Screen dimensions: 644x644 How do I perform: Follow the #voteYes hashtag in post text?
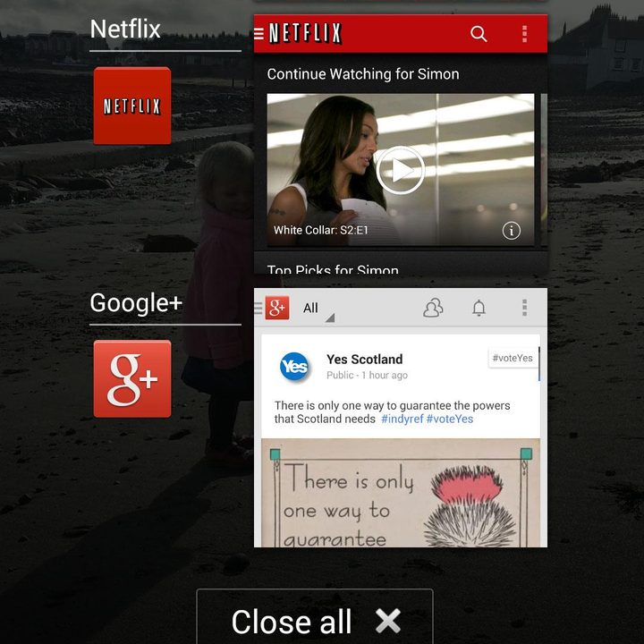[450, 419]
